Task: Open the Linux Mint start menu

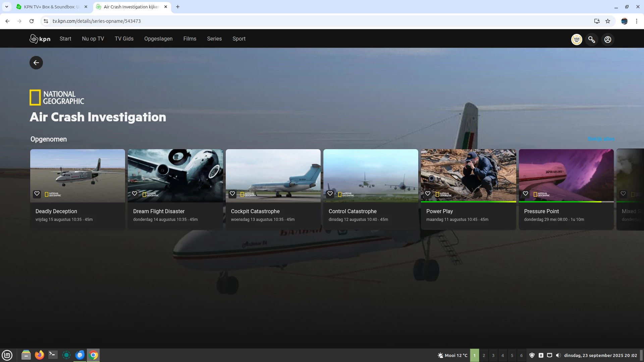Action: click(7, 355)
